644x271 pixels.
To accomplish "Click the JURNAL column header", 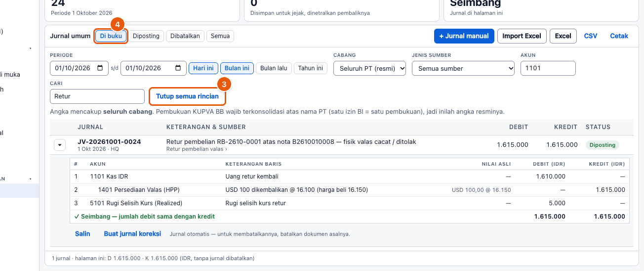I will (x=90, y=127).
